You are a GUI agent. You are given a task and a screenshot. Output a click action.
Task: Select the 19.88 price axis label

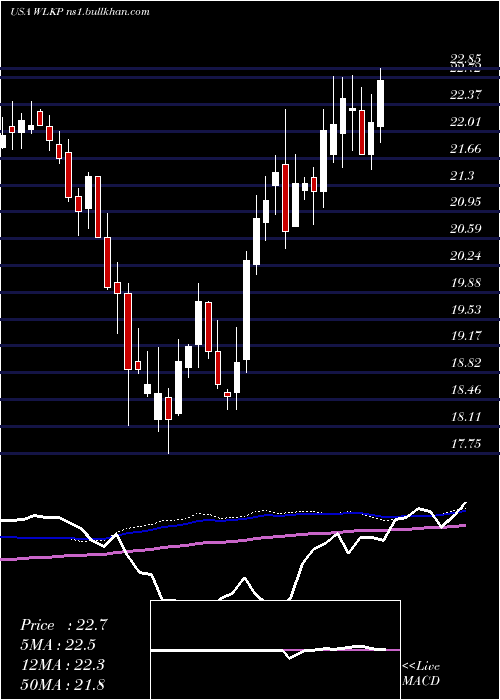[466, 283]
